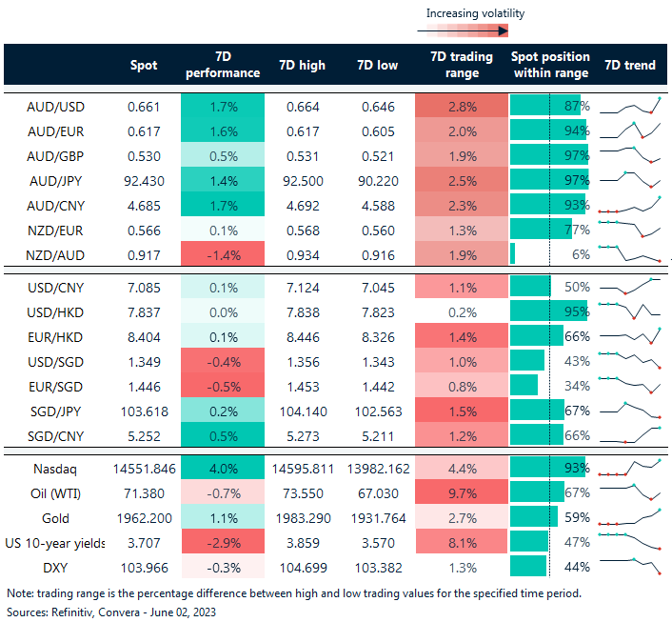This screenshot has height=622, width=672.
Task: Click the Spot position within range header
Action: pyautogui.click(x=550, y=65)
